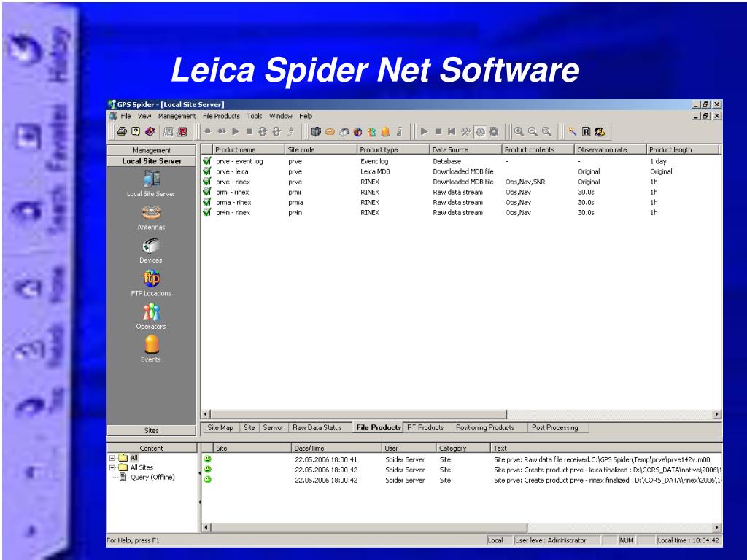747x560 pixels.
Task: Click the Management header button in sidebar
Action: 152,150
